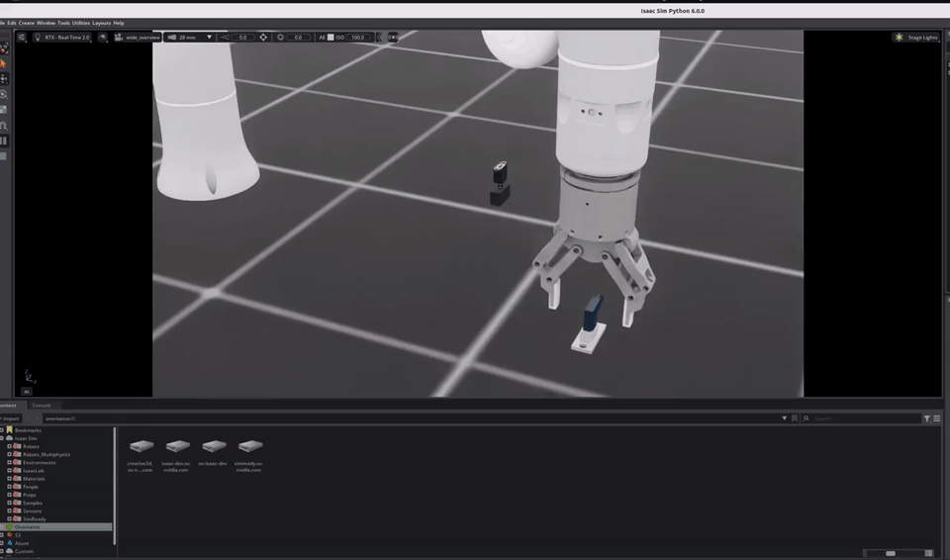Stop the simulation with square button
The image size is (950, 560).
tap(4, 156)
